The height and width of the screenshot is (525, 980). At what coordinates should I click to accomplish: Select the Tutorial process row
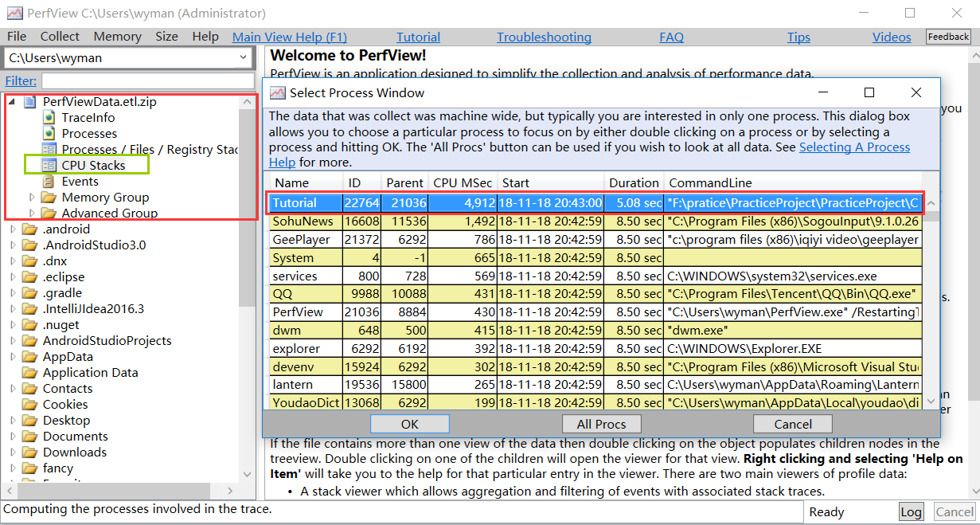[x=595, y=203]
